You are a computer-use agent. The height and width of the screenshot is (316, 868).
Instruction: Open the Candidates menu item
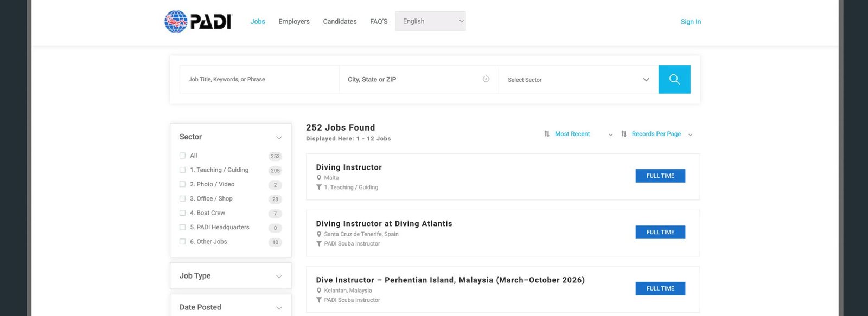pos(340,22)
